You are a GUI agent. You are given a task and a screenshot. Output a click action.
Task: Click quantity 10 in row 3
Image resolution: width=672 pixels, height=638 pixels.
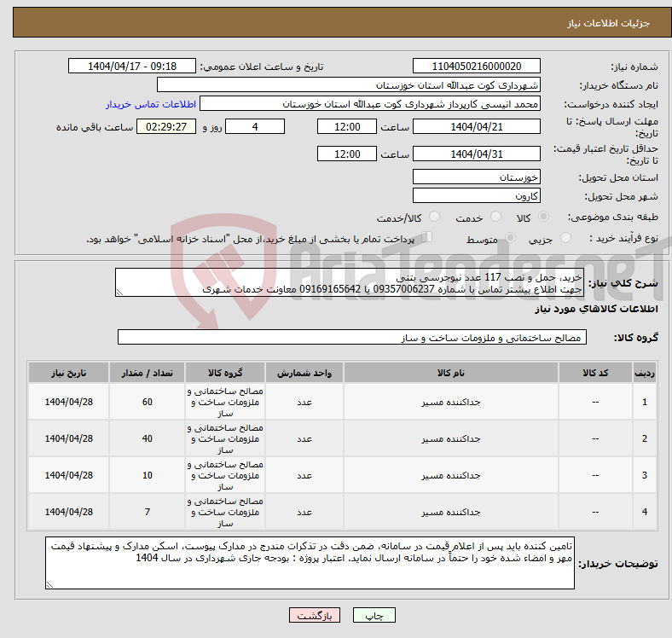click(147, 475)
